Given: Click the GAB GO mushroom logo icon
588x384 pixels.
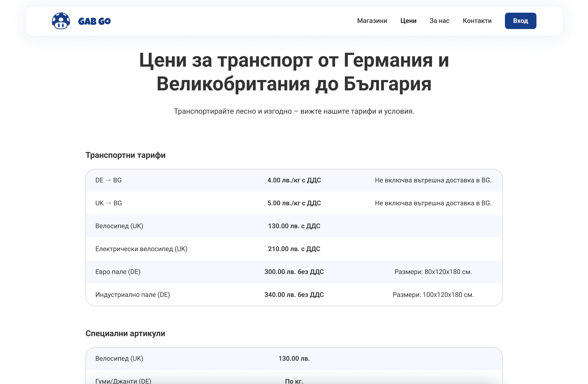Looking at the screenshot, I should click(x=61, y=21).
